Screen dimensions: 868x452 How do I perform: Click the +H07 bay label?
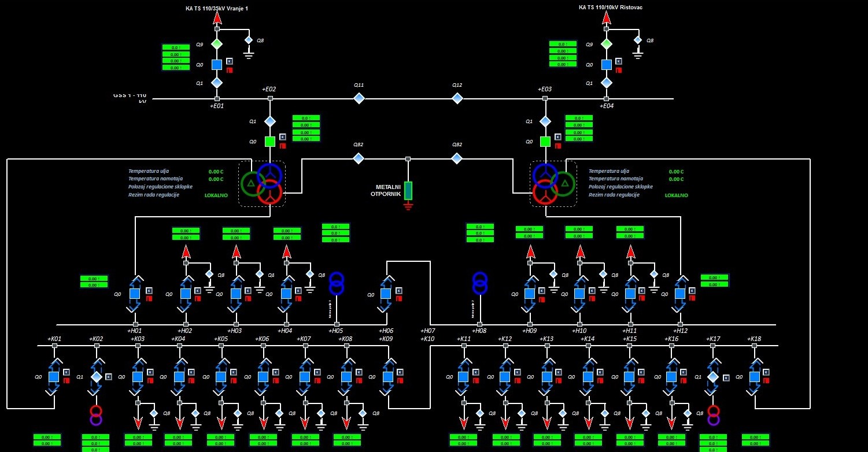427,331
